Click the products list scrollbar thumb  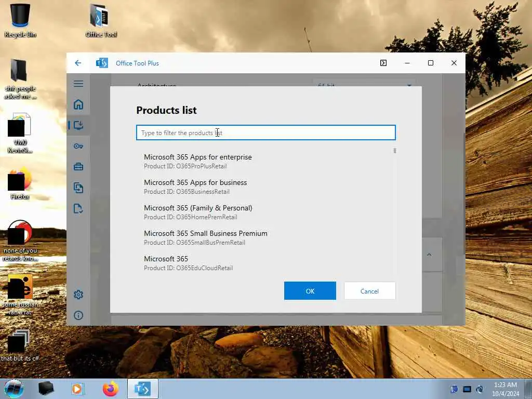(395, 151)
